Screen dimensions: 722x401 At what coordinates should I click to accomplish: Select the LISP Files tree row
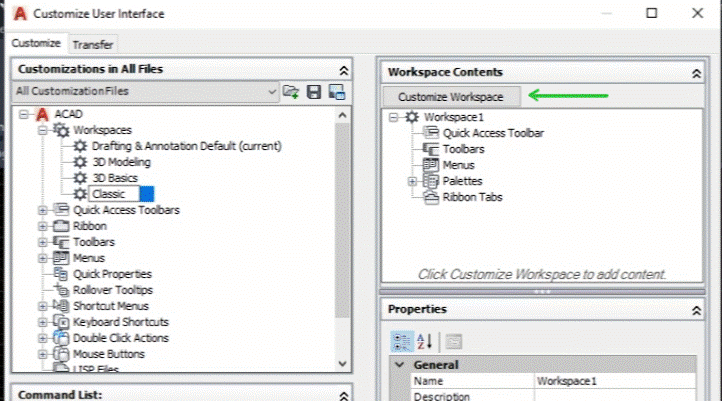[96, 369]
